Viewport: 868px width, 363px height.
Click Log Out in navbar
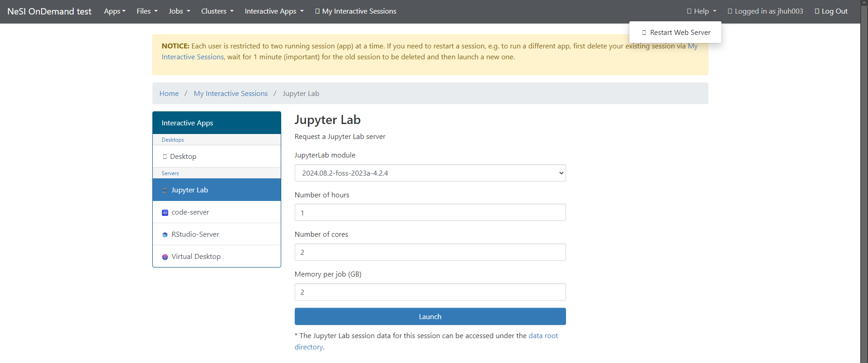(x=831, y=11)
